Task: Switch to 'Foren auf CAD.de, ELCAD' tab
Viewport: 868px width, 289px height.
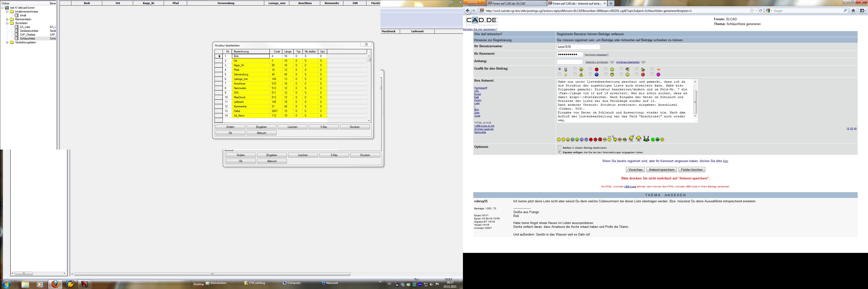Action: coord(517,3)
